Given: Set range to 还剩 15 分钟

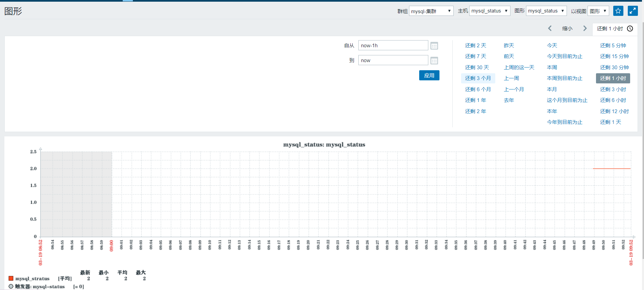Looking at the screenshot, I should click(x=614, y=56).
